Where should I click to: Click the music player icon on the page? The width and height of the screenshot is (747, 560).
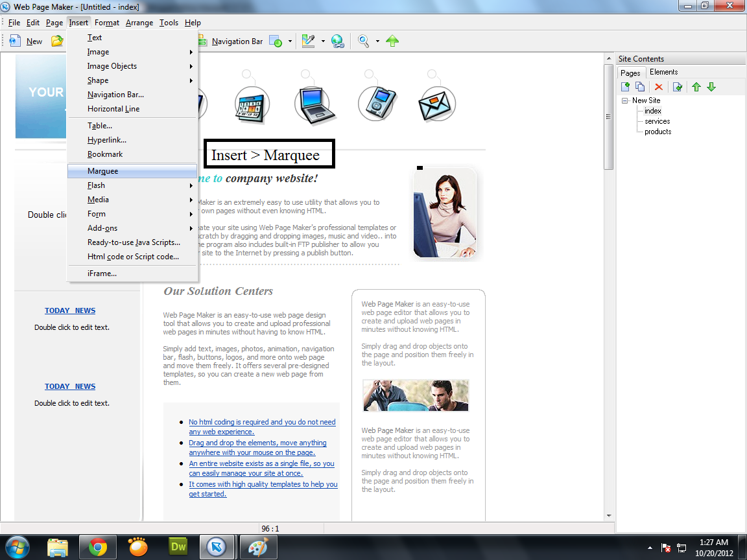(x=377, y=103)
